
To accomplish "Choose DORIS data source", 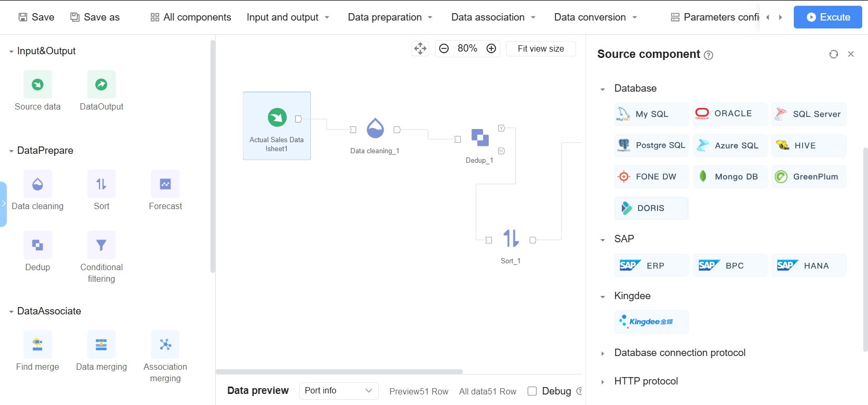I will 651,208.
